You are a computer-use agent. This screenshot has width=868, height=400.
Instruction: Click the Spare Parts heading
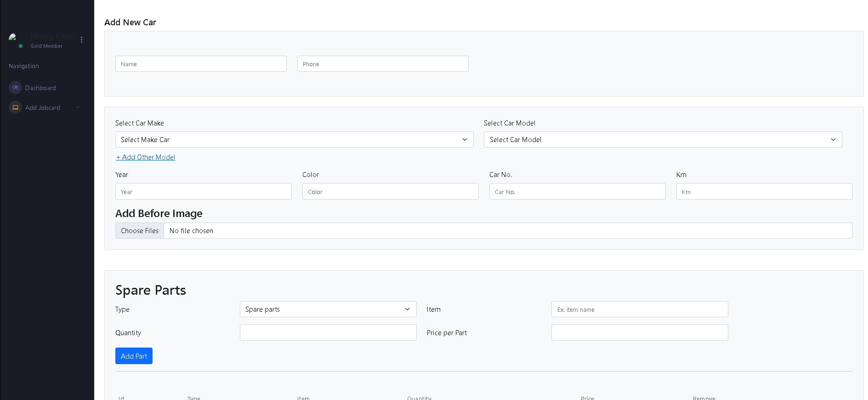(151, 290)
